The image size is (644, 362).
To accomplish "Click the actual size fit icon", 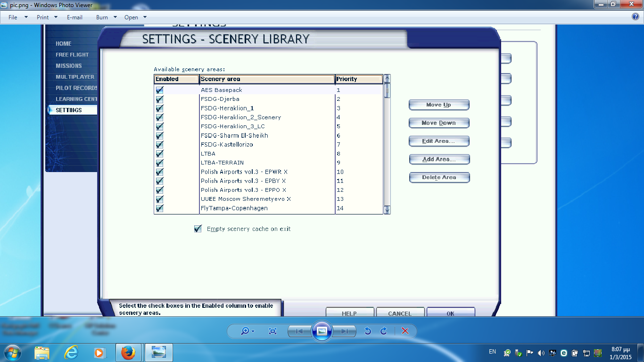I will (x=272, y=331).
